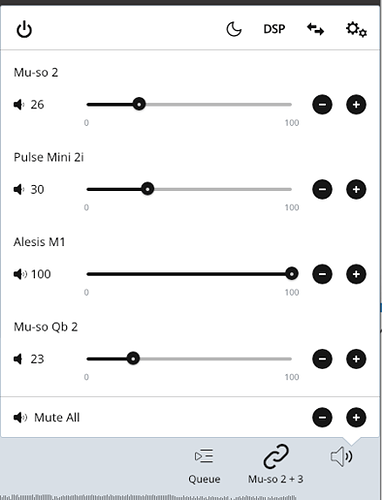Mute the Alesis M1 speaker

(20, 274)
